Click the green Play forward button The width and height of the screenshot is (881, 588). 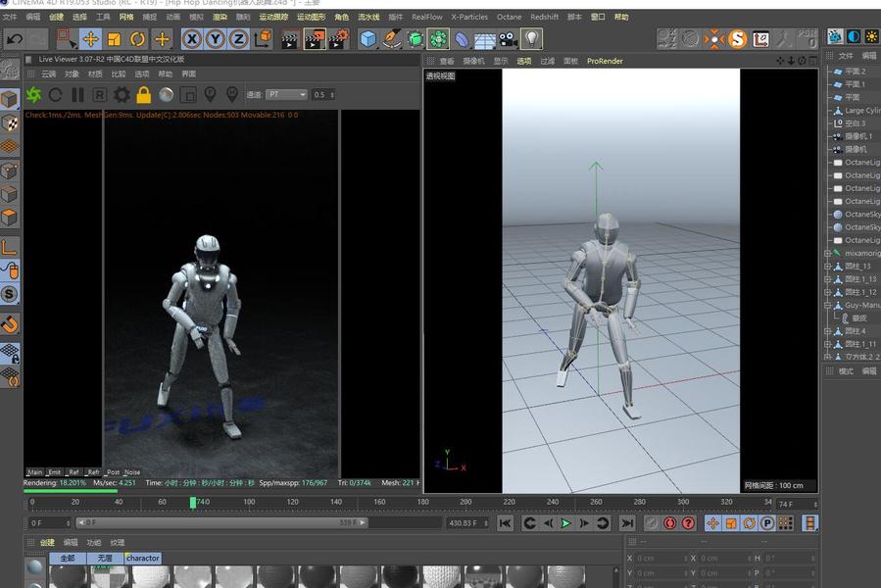pyautogui.click(x=565, y=523)
